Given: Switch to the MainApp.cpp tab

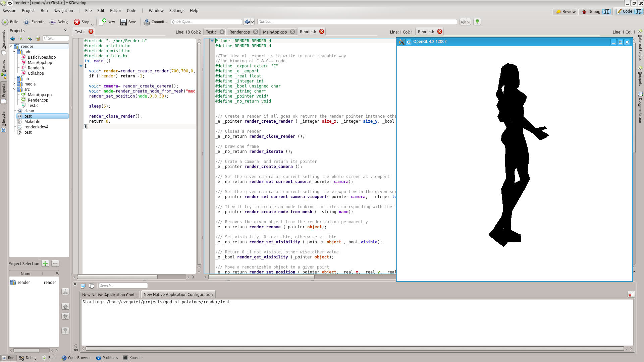Looking at the screenshot, I should tap(275, 32).
